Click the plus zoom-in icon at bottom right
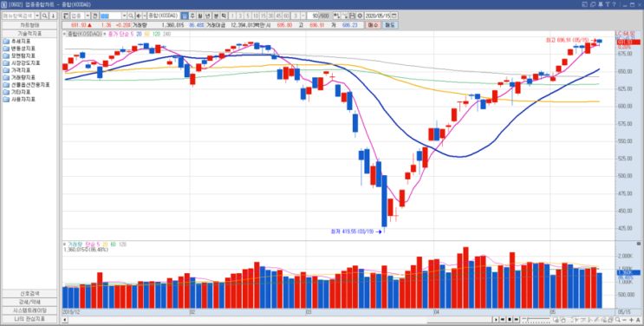This screenshot has width=644, height=326. (x=631, y=319)
